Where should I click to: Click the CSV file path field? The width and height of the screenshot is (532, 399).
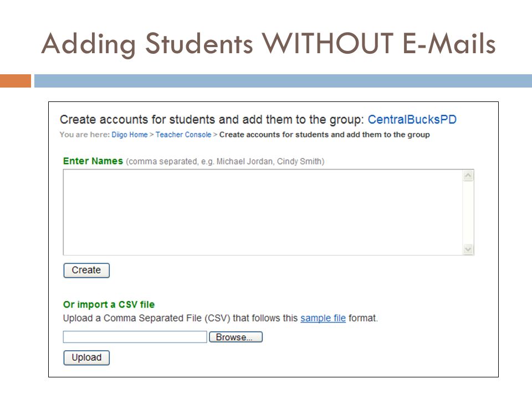click(x=135, y=337)
